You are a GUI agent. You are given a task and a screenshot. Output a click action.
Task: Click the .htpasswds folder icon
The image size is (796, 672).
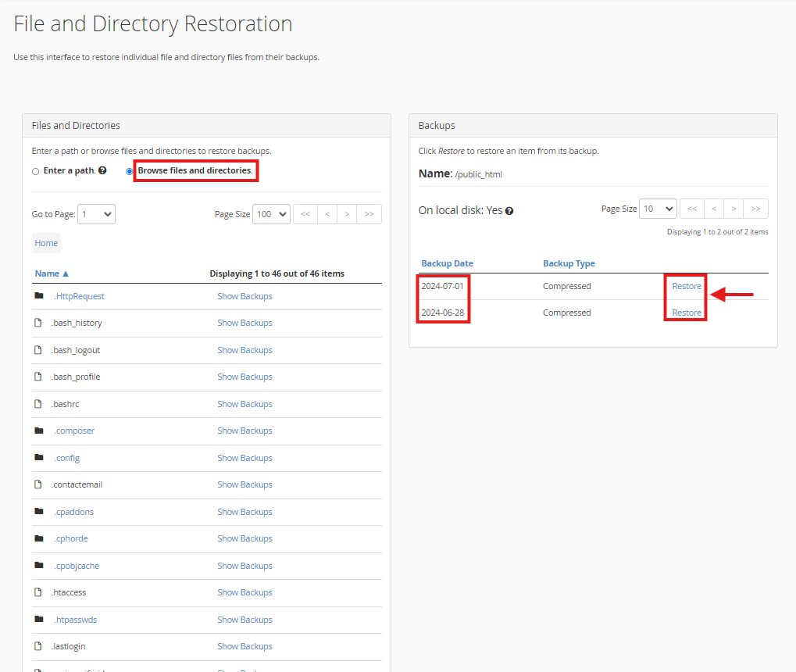(x=39, y=619)
